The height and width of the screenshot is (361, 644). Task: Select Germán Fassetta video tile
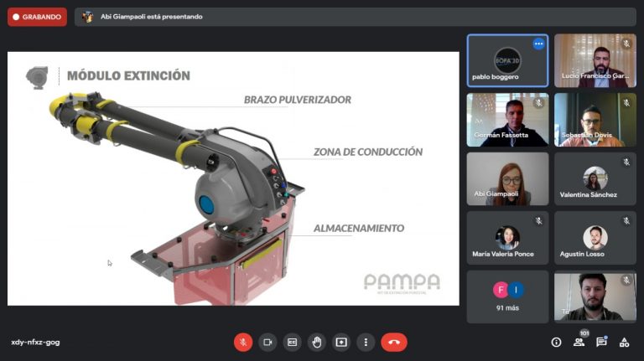click(x=507, y=120)
